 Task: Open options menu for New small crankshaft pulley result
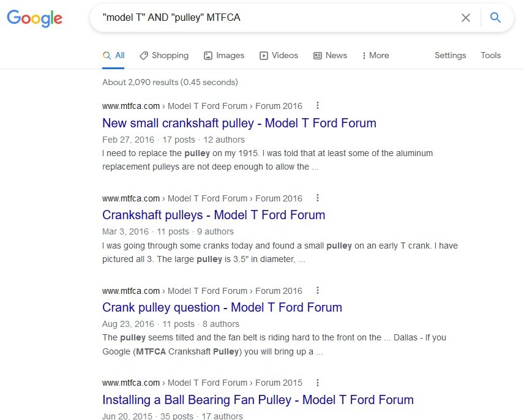pyautogui.click(x=317, y=106)
